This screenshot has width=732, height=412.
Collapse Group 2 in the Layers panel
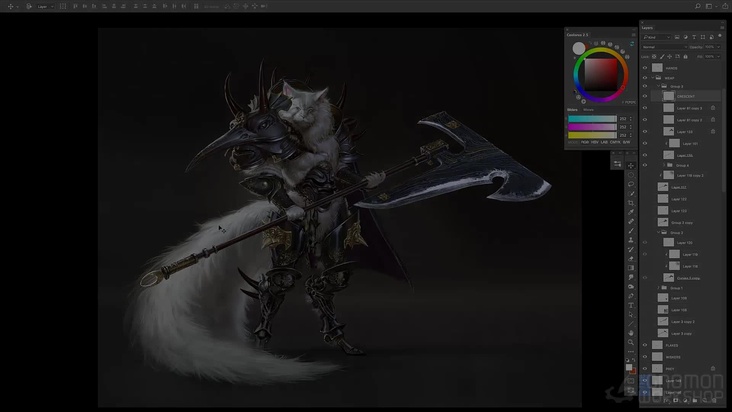(x=659, y=232)
